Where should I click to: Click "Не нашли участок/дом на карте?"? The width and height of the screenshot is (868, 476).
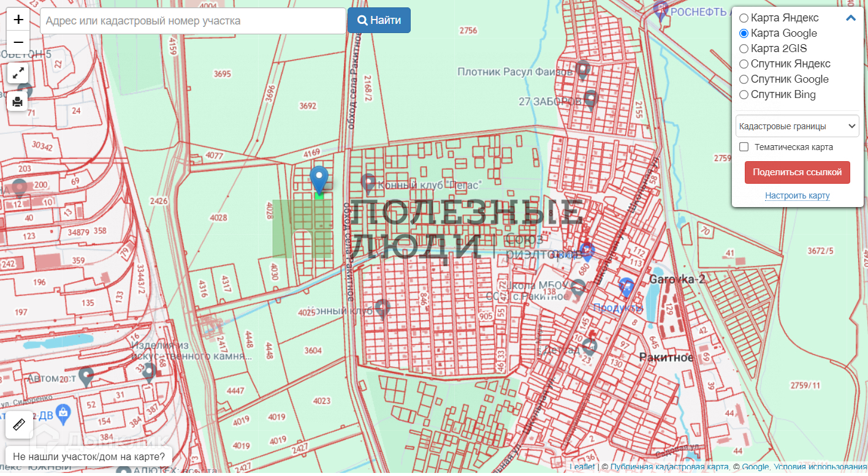(x=89, y=456)
